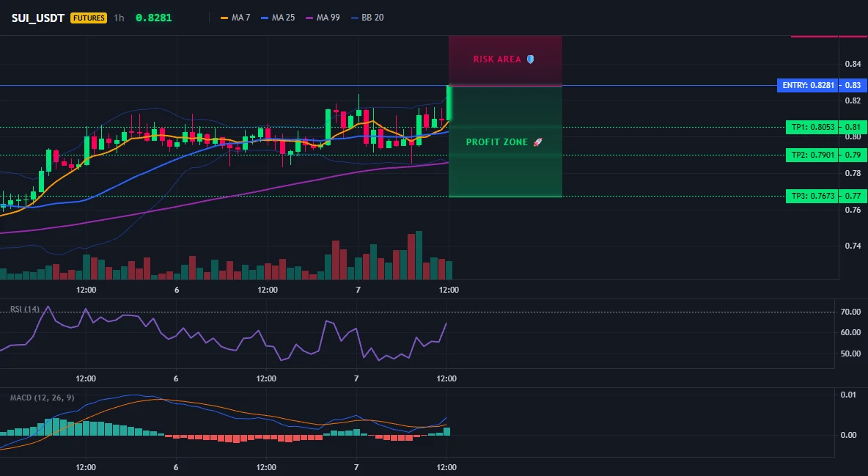
Task: Click the tallest green volume bar
Action: [x=419, y=255]
